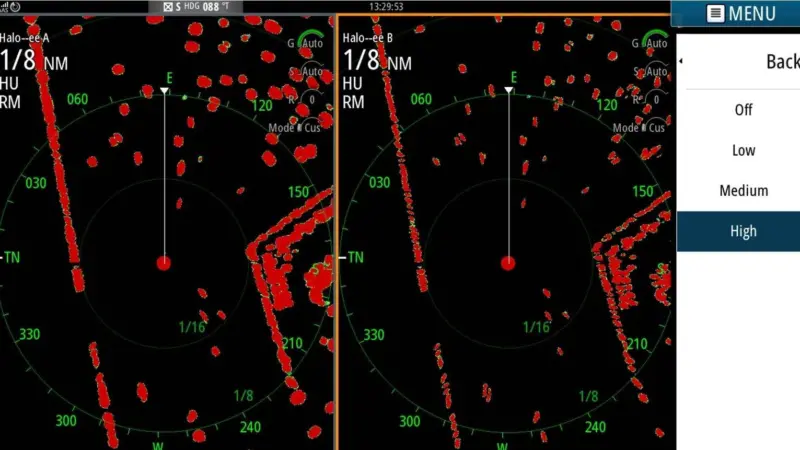Viewport: 800px width, 450px height.
Task: Click the E compass label on Halo A
Action: [x=169, y=78]
